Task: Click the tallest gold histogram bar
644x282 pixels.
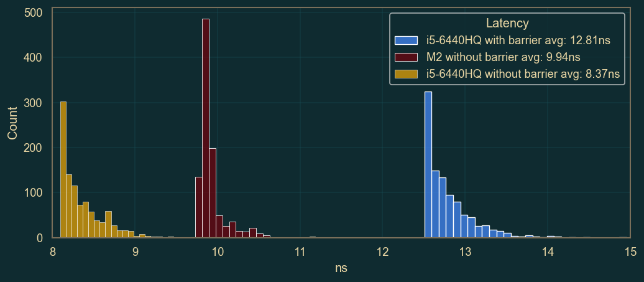Action: click(x=63, y=169)
